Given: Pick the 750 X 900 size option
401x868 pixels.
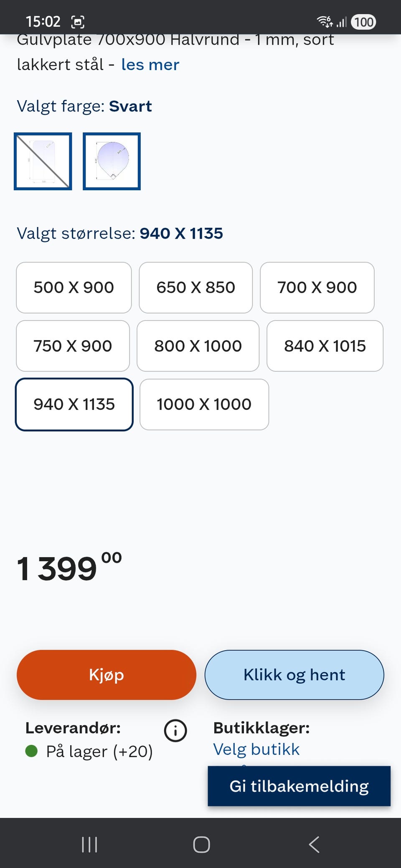Looking at the screenshot, I should click(73, 346).
